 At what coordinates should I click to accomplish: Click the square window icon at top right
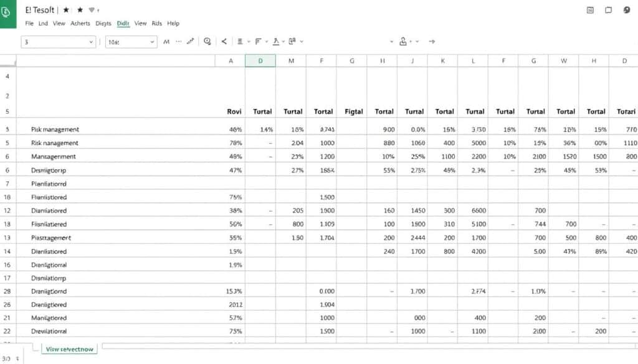[x=609, y=11]
